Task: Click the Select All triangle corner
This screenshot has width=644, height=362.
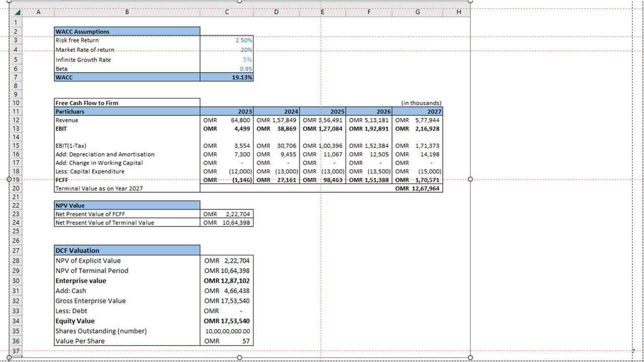Action: click(17, 12)
